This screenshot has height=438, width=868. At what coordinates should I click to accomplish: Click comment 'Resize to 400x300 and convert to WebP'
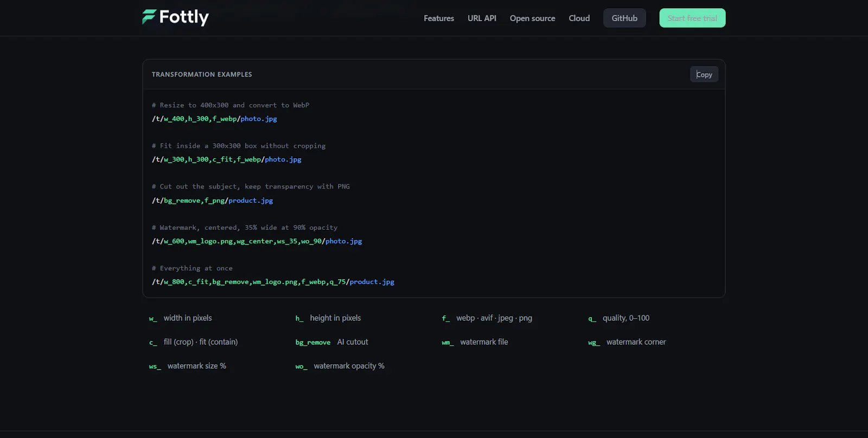(231, 105)
